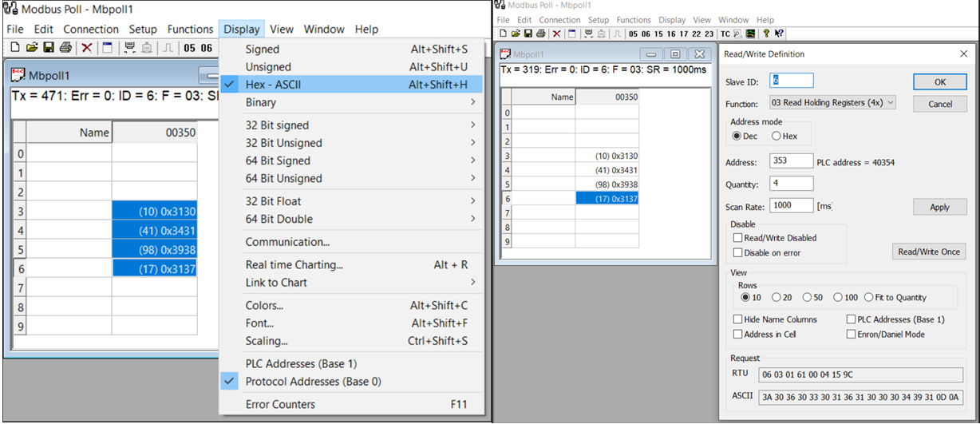Click OK in Read/Write Definition dialog
Screen dimensions: 980x424
939,81
